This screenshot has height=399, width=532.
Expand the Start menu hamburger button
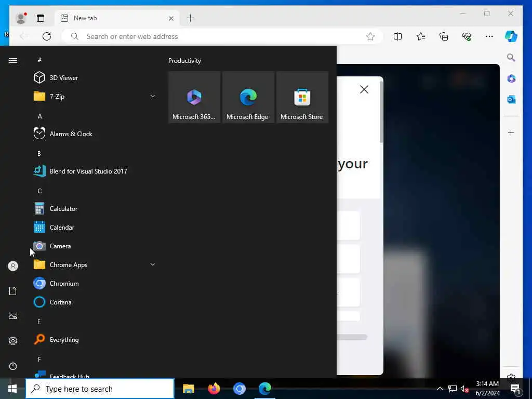13,60
